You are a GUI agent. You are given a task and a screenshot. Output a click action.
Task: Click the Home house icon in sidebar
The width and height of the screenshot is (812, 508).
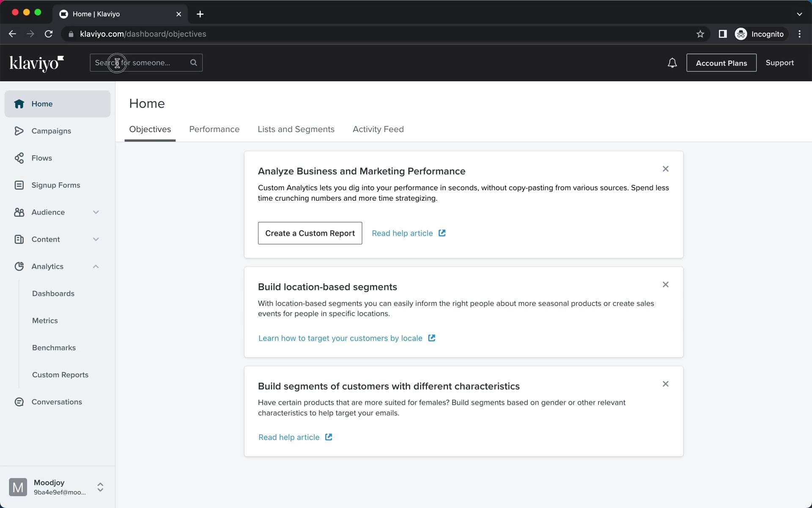[x=19, y=104]
